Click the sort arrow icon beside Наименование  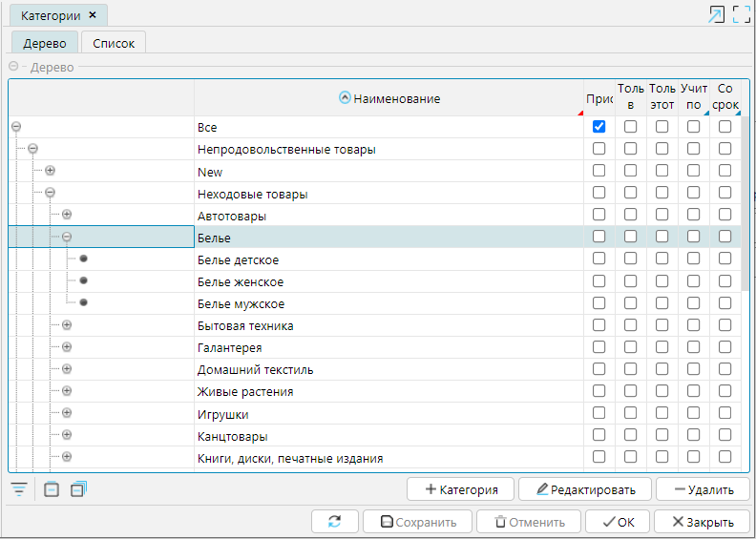[x=345, y=98]
